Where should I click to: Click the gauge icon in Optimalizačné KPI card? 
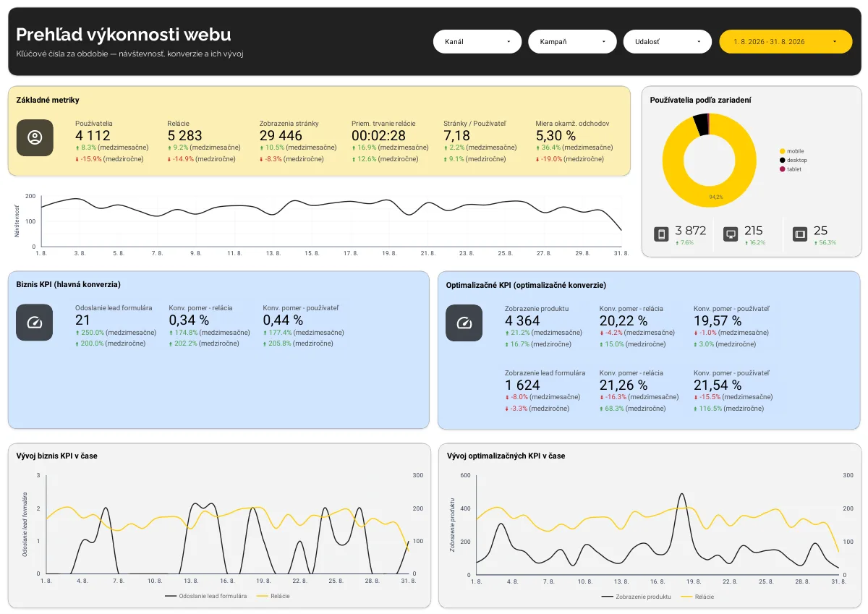(464, 323)
